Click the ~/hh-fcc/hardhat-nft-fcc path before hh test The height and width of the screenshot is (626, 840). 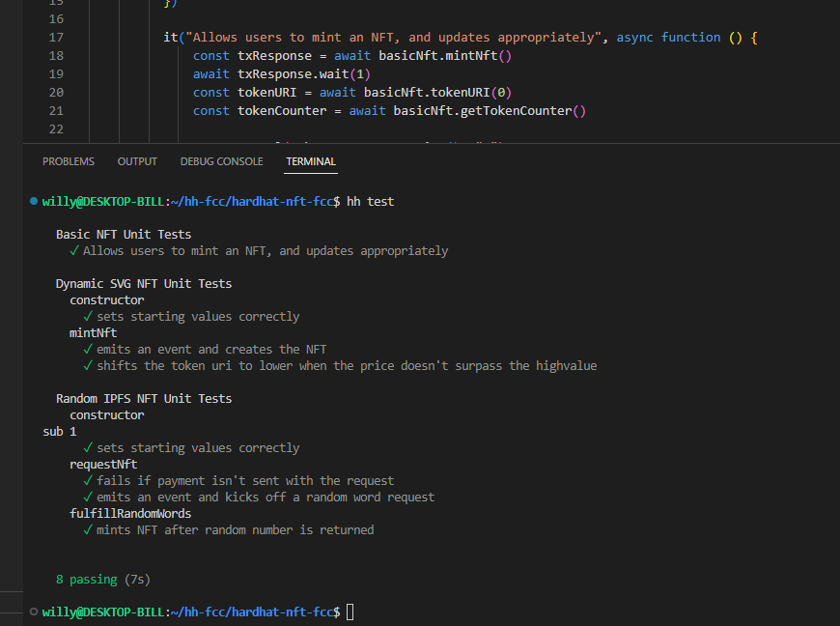tap(252, 202)
